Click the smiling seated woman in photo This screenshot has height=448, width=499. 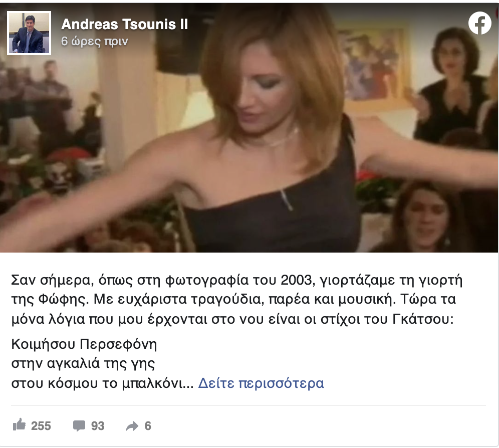tap(423, 216)
